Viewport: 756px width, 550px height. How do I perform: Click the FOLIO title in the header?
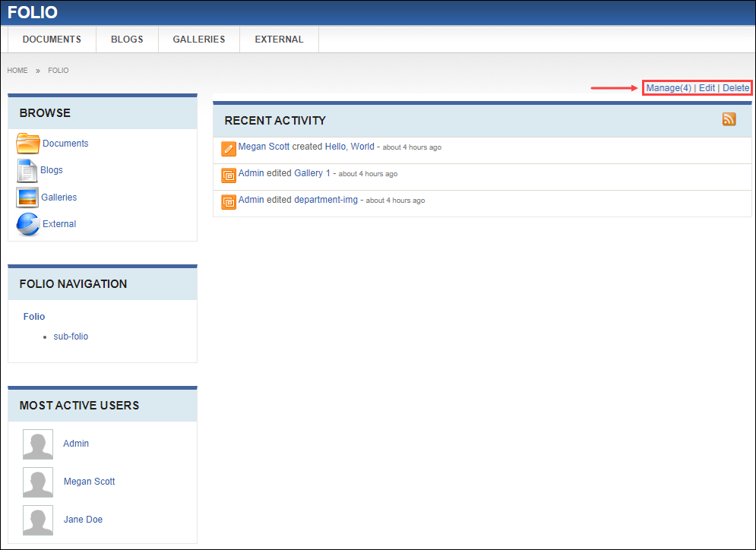coord(33,12)
